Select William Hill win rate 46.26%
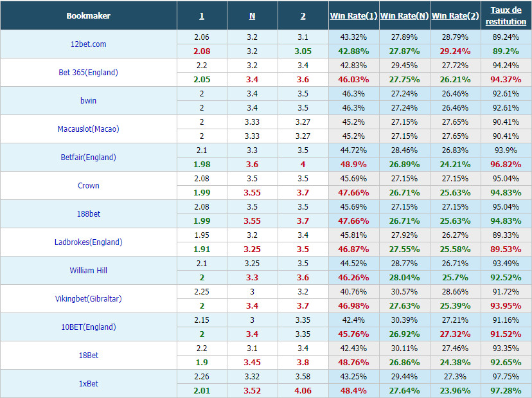The image size is (532, 398). [353, 278]
